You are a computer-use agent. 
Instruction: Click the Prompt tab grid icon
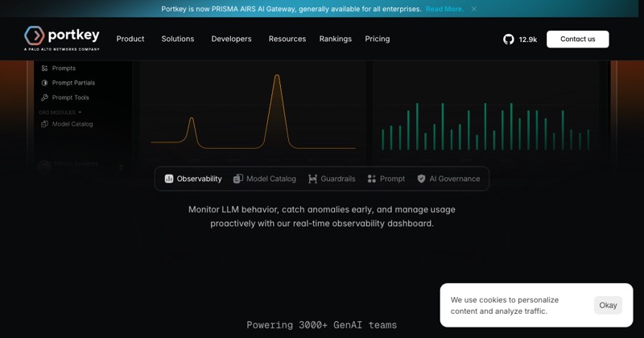[372, 179]
